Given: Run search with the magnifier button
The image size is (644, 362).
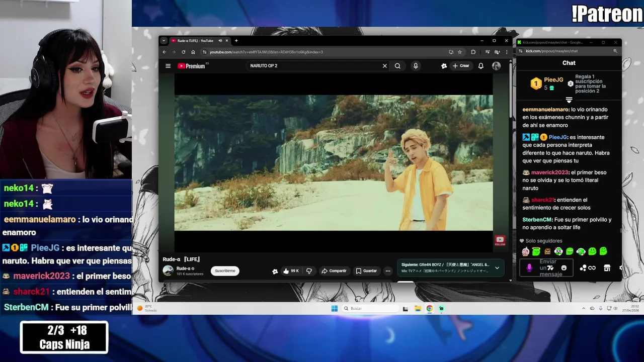Looking at the screenshot, I should pyautogui.click(x=397, y=66).
